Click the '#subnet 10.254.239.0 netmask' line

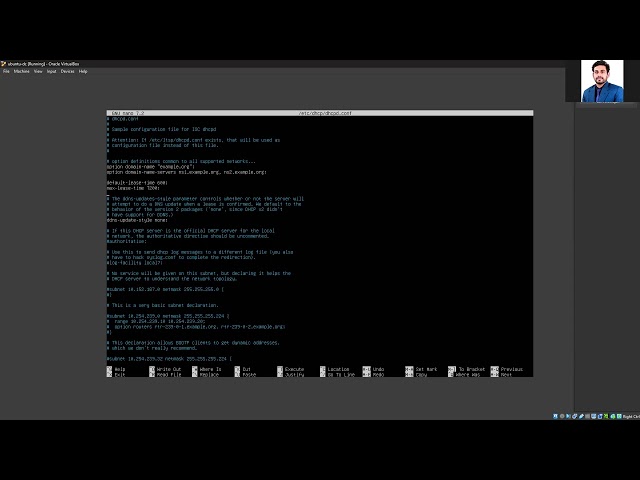(168, 316)
